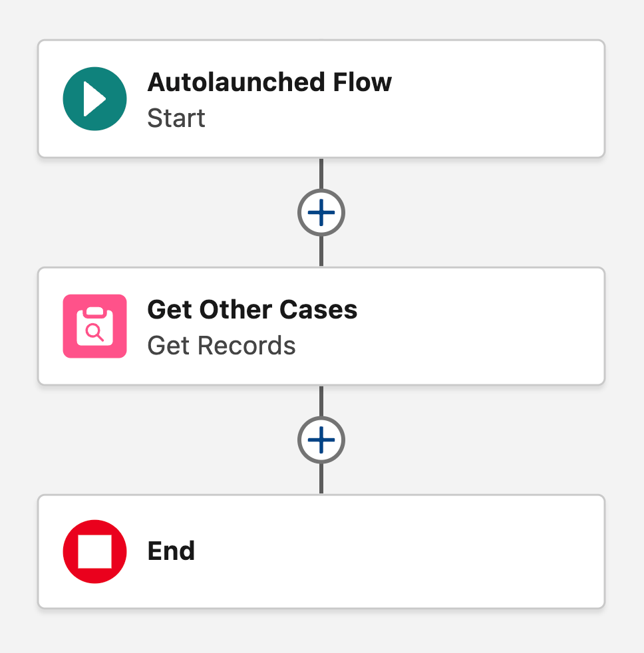Click the white square inside the End icon
This screenshot has width=644, height=653.
click(x=94, y=552)
